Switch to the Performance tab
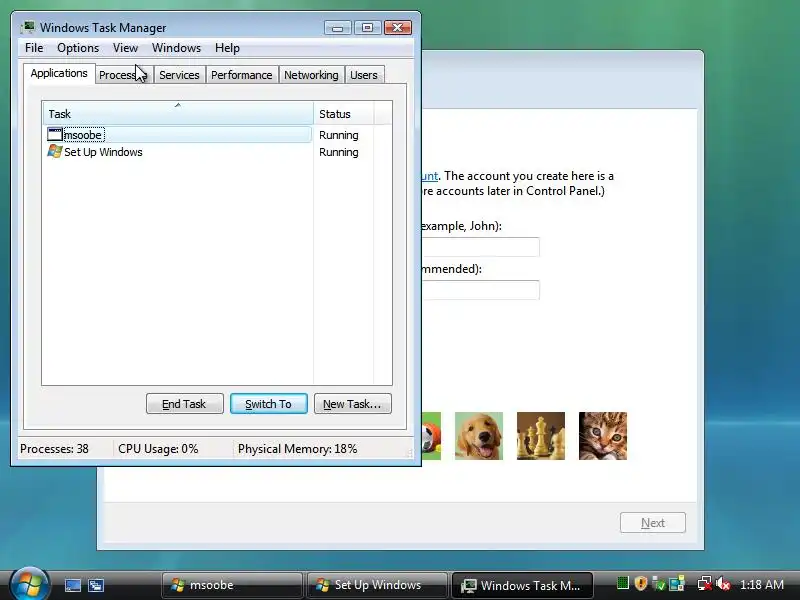 pos(242,75)
